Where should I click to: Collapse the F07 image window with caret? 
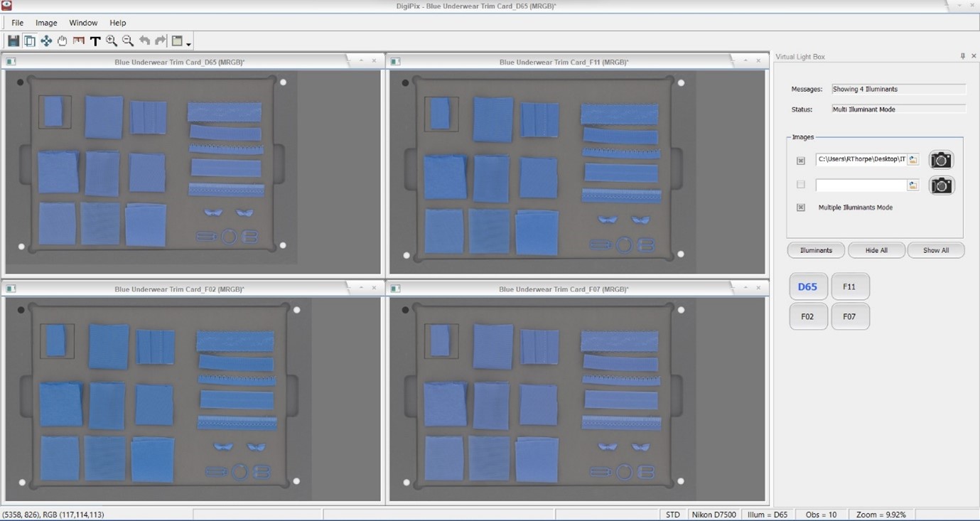pos(745,289)
